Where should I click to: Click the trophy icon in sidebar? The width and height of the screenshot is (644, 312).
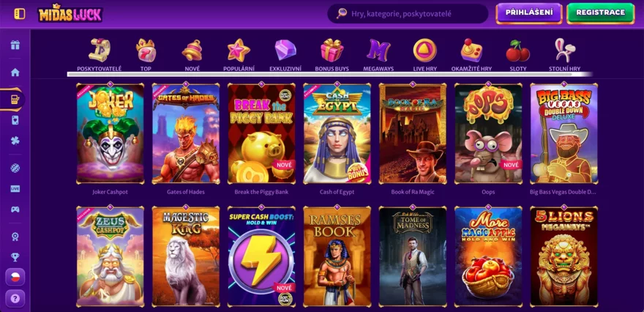pos(15,257)
